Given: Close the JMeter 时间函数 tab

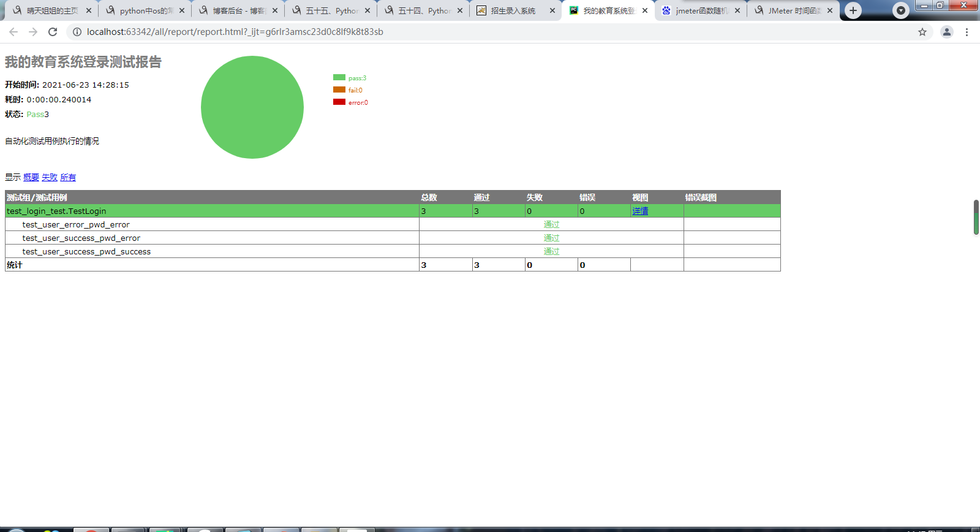Looking at the screenshot, I should [830, 10].
